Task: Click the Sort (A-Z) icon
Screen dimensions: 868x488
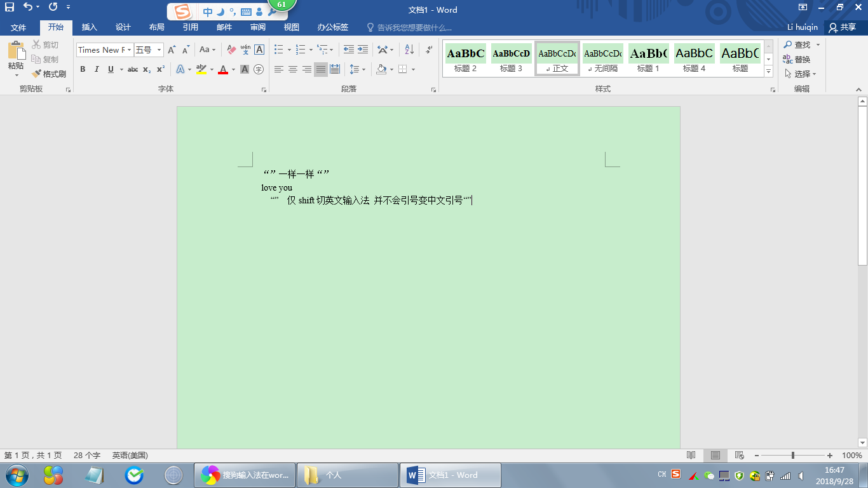Action: 409,50
